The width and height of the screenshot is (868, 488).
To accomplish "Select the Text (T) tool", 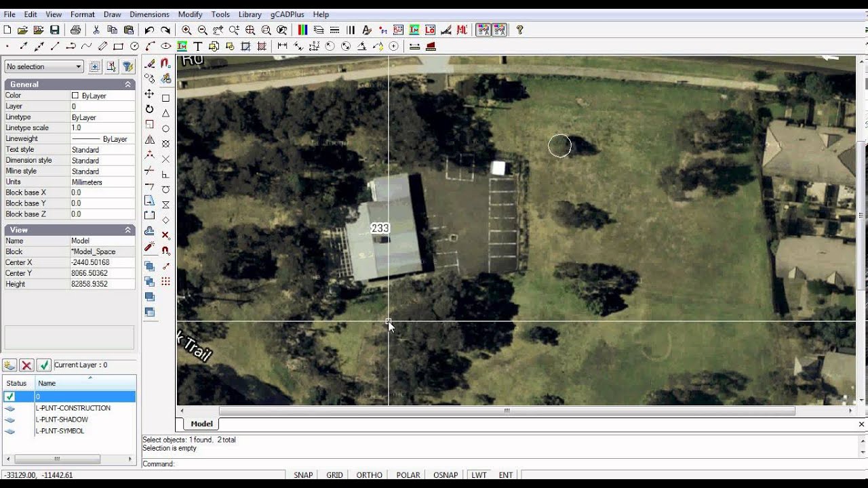I will pos(198,46).
